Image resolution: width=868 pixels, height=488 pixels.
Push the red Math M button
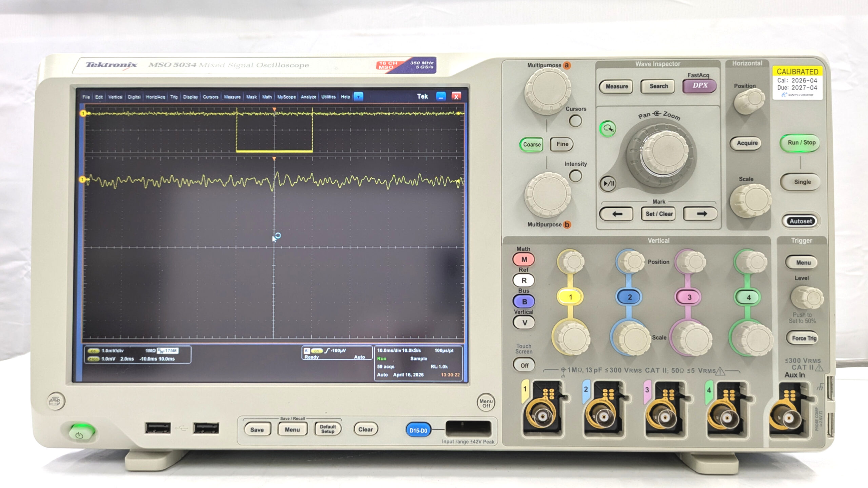(524, 260)
